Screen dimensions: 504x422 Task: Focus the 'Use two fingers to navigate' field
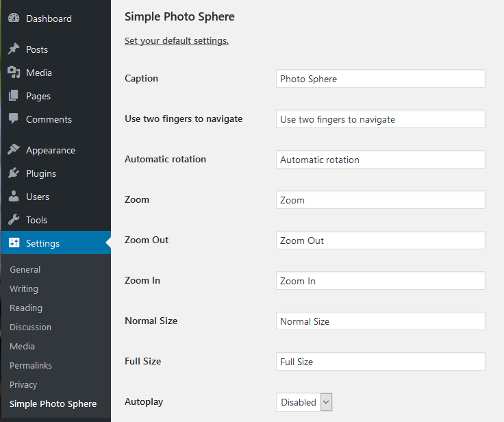tap(381, 119)
